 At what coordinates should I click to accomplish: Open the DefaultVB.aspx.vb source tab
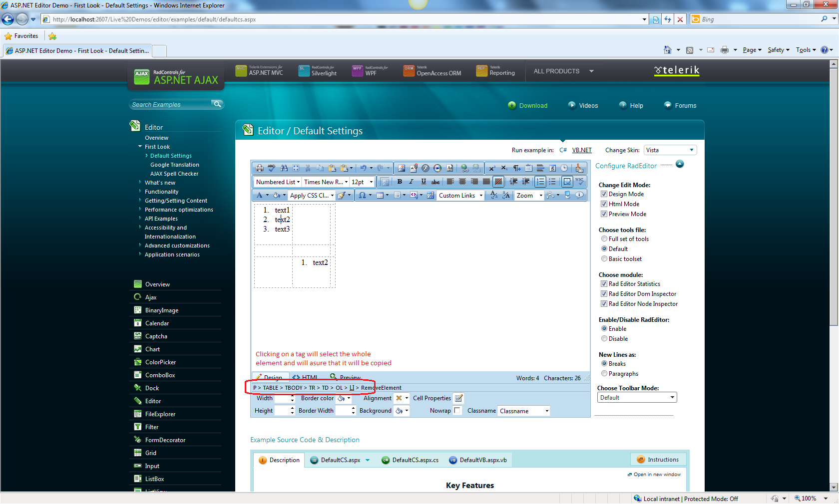click(x=478, y=460)
